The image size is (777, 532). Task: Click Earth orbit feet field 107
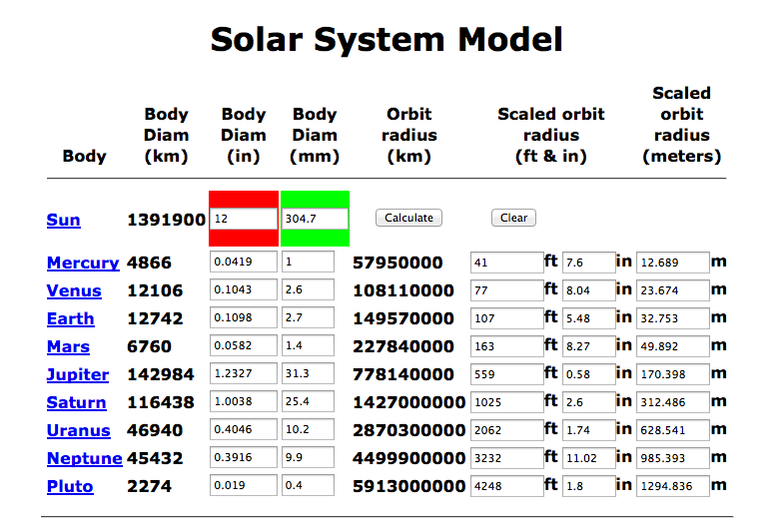tap(507, 318)
